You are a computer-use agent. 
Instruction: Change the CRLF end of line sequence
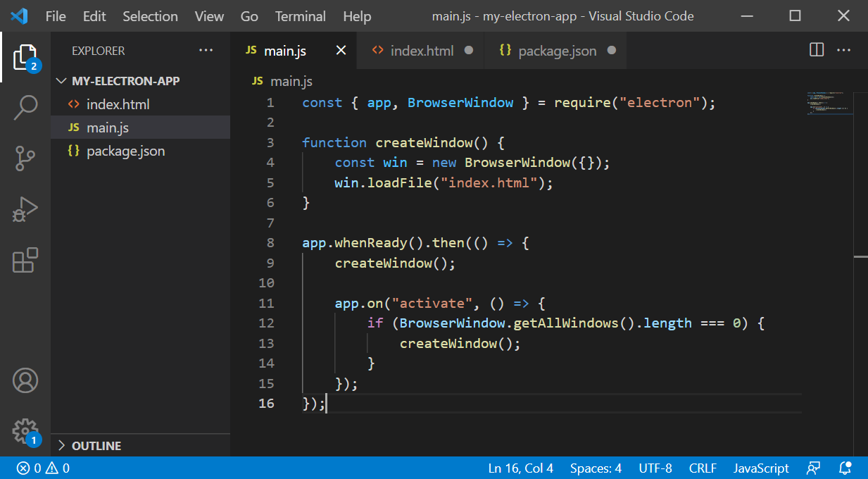click(703, 468)
